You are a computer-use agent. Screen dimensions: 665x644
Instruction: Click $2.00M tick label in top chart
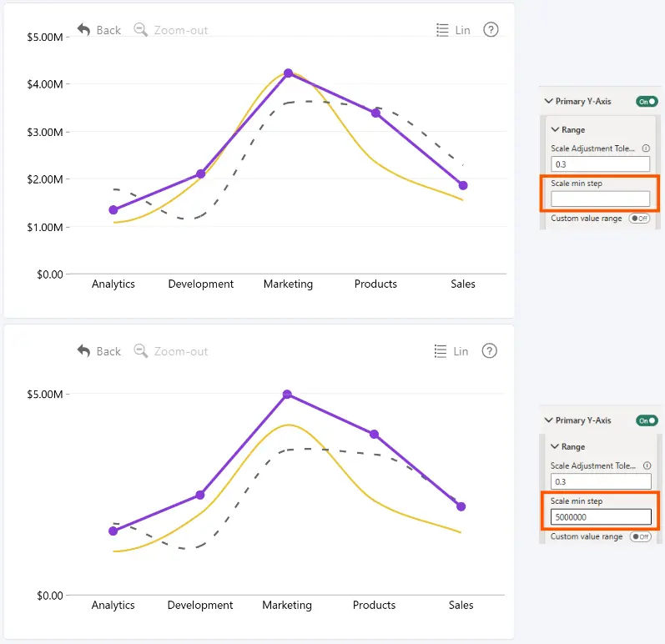(x=45, y=179)
